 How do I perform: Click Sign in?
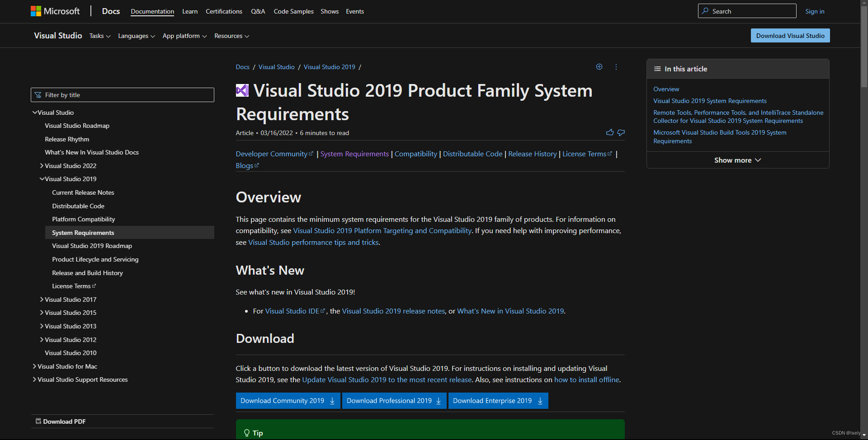[x=815, y=11]
